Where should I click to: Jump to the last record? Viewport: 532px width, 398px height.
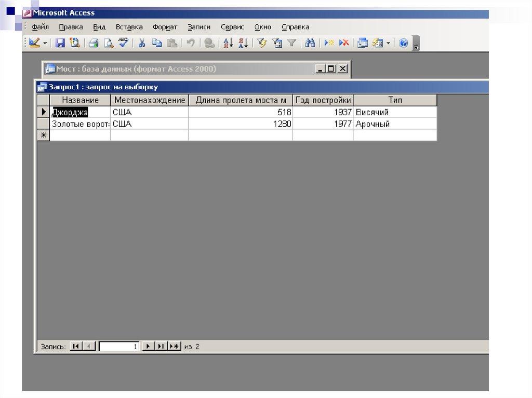(x=161, y=347)
